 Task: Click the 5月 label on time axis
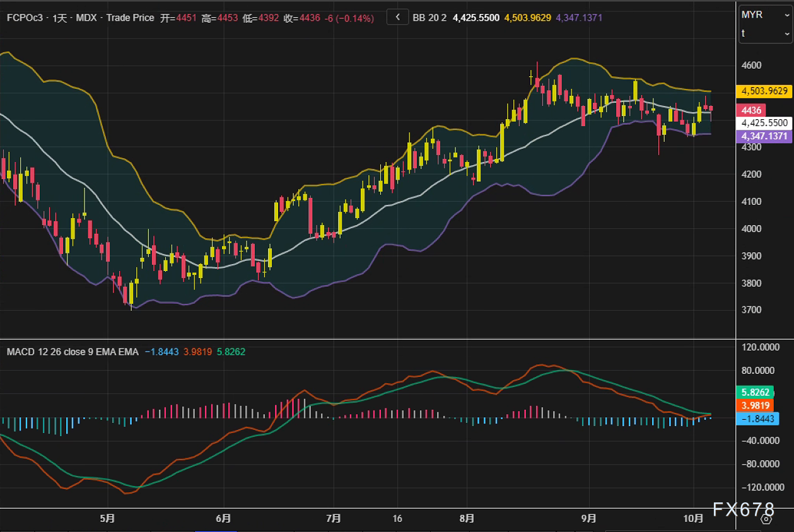(x=107, y=518)
